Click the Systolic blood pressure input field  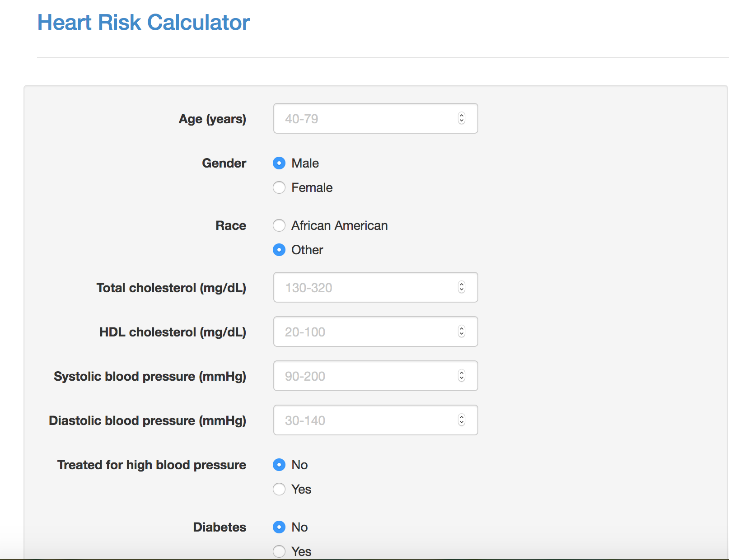click(375, 376)
